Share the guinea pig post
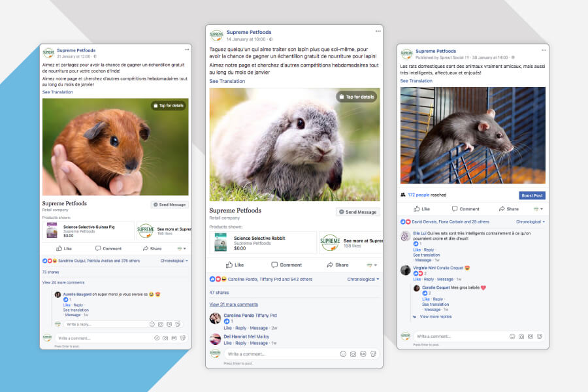The height and width of the screenshot is (392, 588). tap(152, 248)
